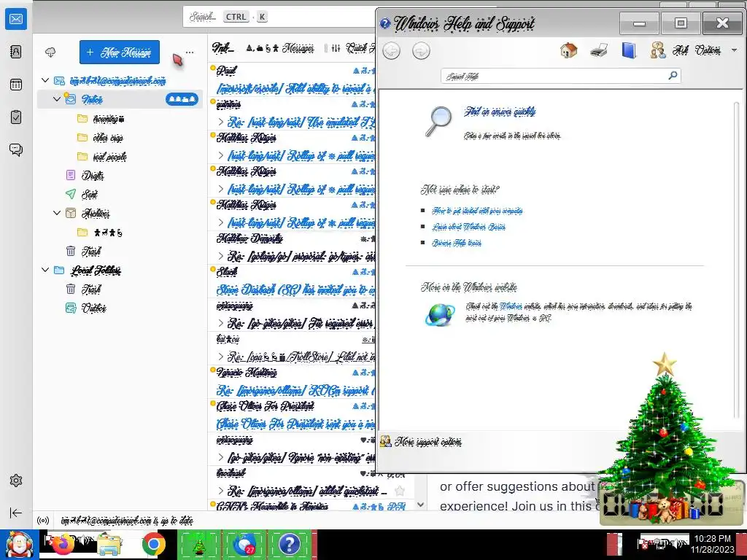This screenshot has width=747, height=560.
Task: Click the Help Home house icon
Action: (569, 50)
